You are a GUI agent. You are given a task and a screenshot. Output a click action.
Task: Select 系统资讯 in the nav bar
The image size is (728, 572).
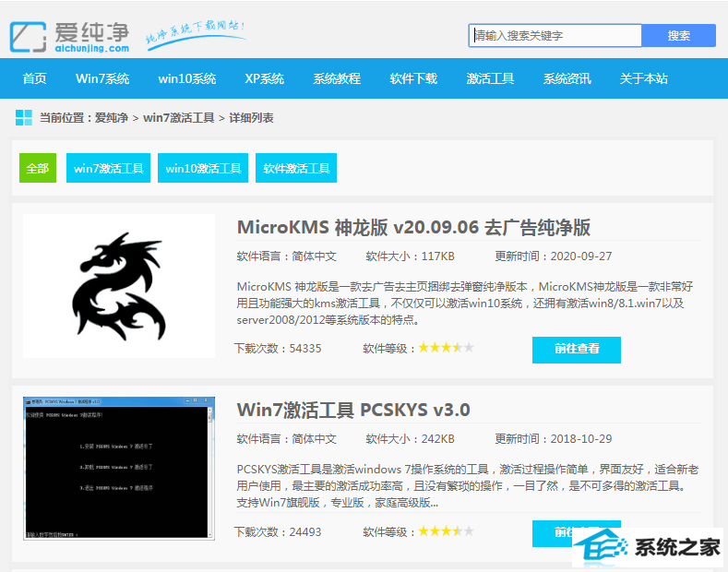tap(567, 78)
